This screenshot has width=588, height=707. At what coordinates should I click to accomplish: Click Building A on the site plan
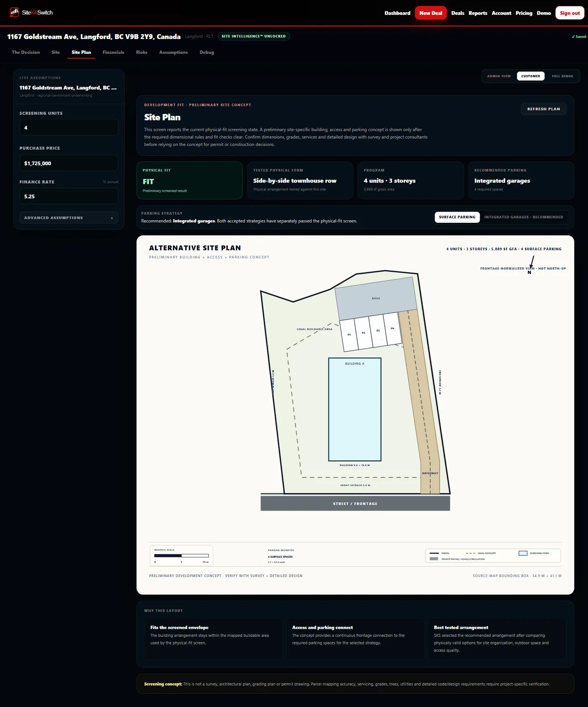[355, 409]
